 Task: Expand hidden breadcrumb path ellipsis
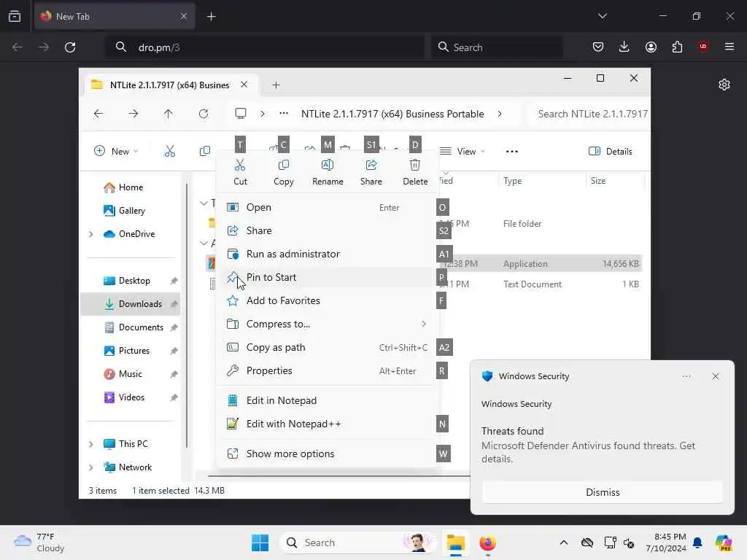284,113
